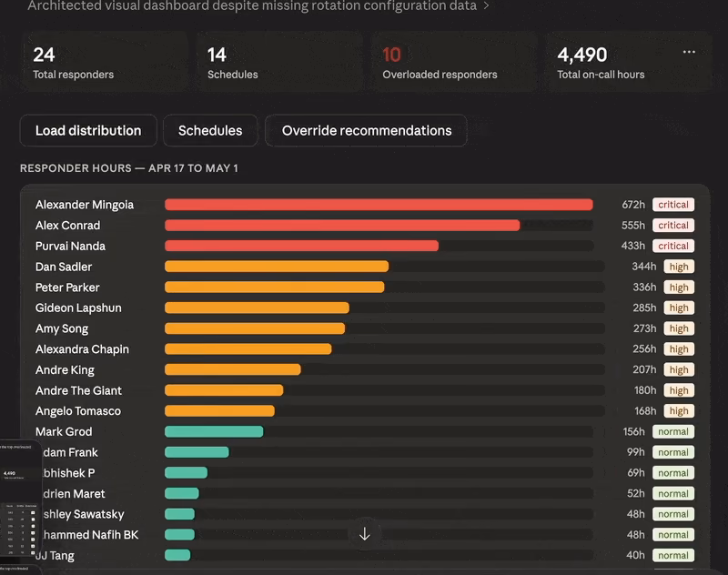Switch to the Schedules tab
The height and width of the screenshot is (575, 728).
(x=210, y=130)
